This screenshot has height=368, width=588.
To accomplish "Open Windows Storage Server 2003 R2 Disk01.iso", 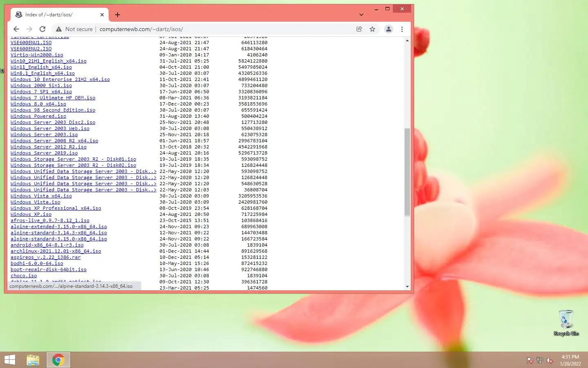I will pos(73,159).
